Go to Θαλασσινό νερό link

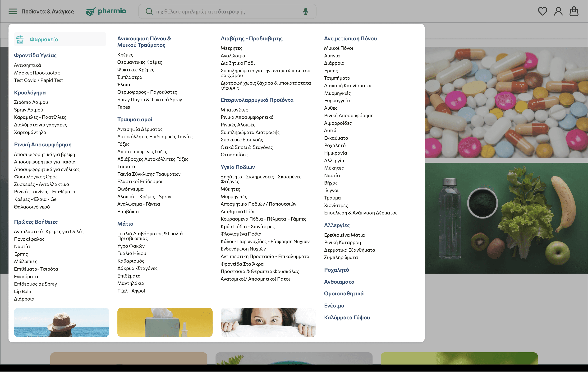[32, 207]
